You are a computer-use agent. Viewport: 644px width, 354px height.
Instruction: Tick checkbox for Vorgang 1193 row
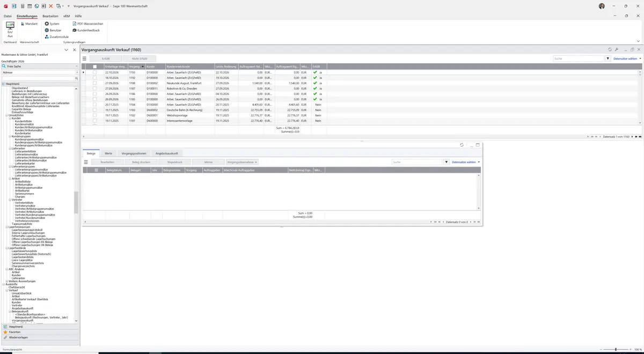95,72
